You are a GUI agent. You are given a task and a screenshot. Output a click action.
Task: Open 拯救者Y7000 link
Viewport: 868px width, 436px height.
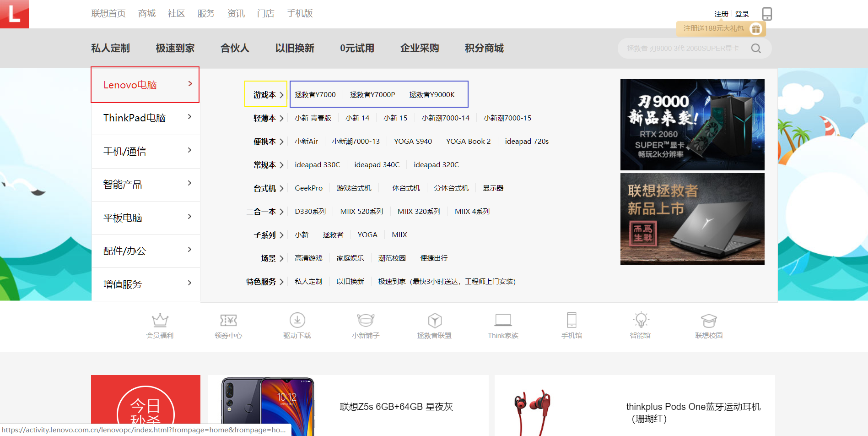315,94
